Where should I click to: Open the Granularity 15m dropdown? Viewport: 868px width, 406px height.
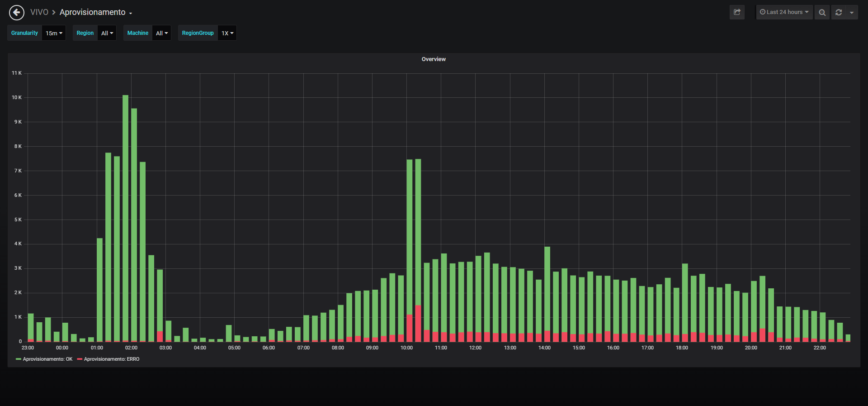(54, 33)
